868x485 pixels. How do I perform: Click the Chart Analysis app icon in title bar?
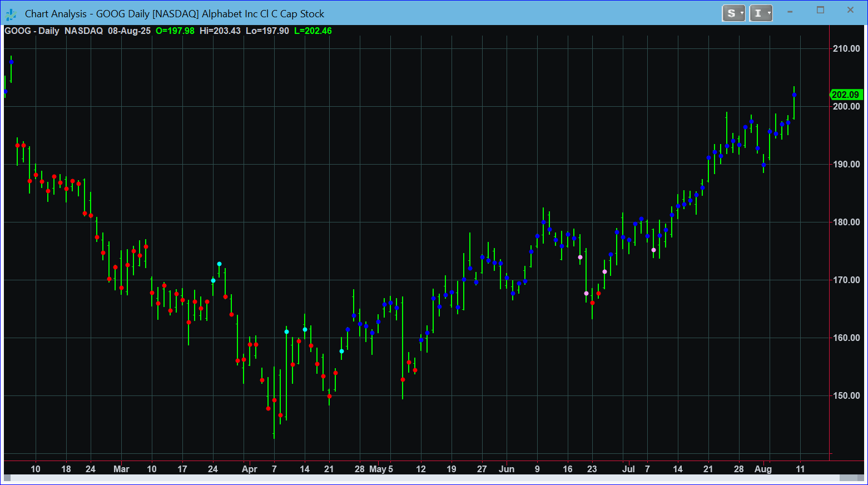[x=11, y=14]
